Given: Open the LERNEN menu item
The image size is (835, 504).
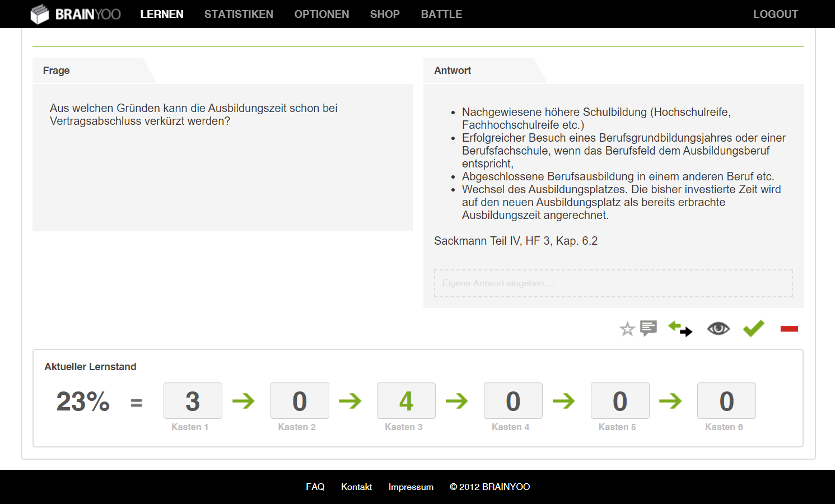Looking at the screenshot, I should coord(162,14).
